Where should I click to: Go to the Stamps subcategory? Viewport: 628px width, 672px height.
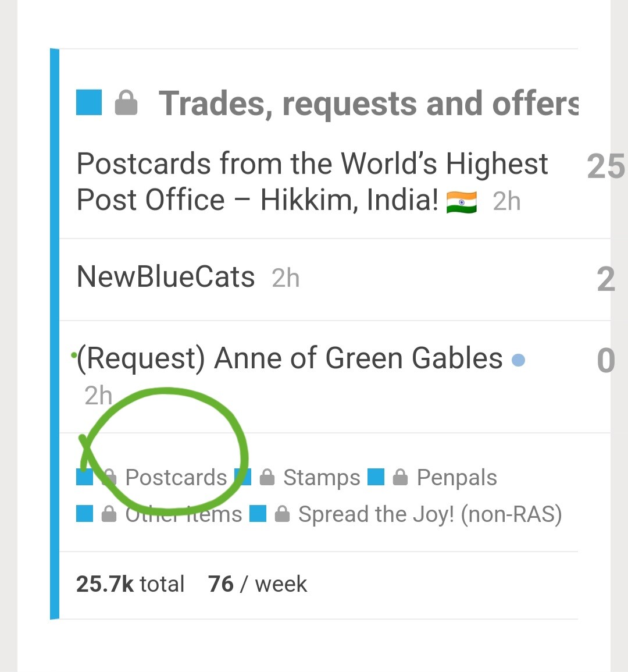click(x=321, y=478)
